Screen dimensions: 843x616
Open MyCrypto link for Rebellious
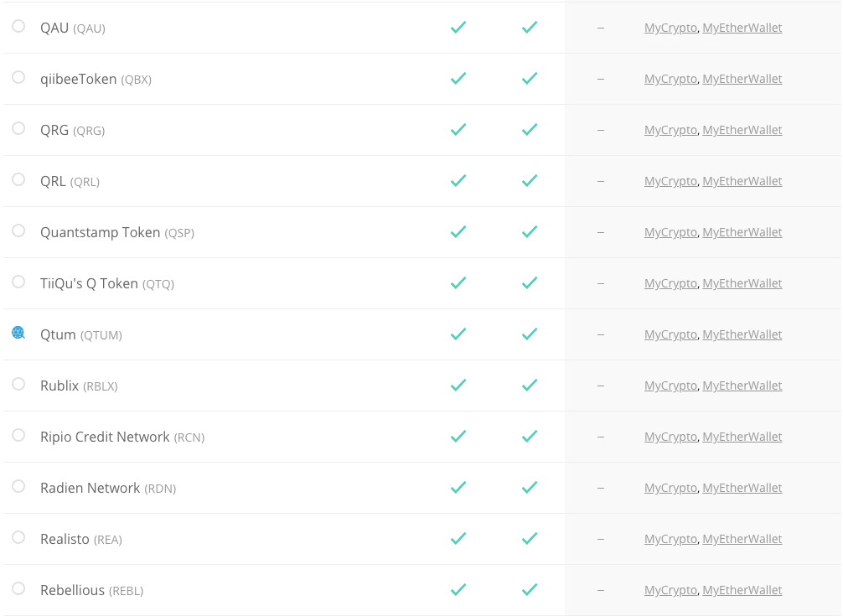click(670, 590)
